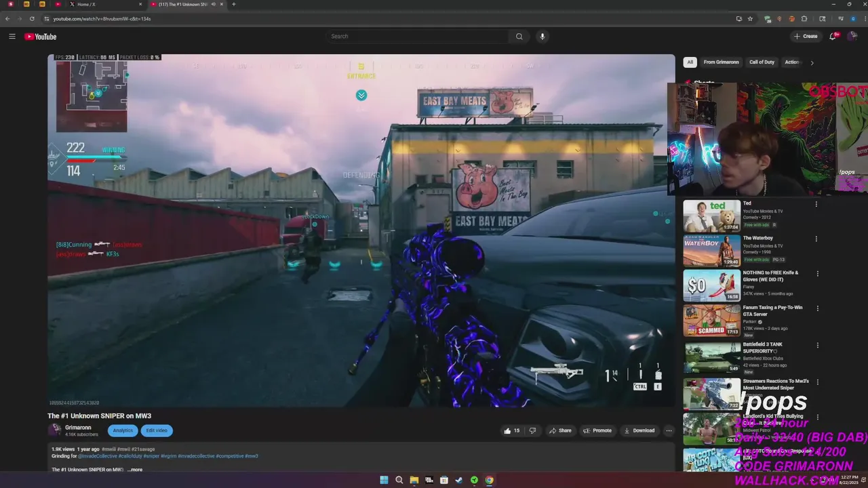Go back using the browser back arrow
Viewport: 868px width, 488px height.
tap(7, 19)
